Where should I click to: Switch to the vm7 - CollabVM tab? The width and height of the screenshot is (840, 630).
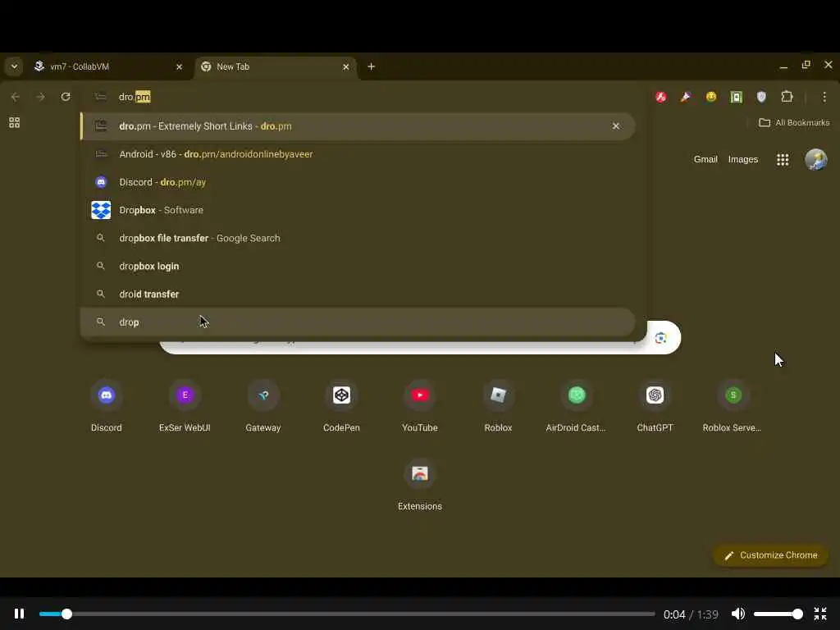[108, 66]
